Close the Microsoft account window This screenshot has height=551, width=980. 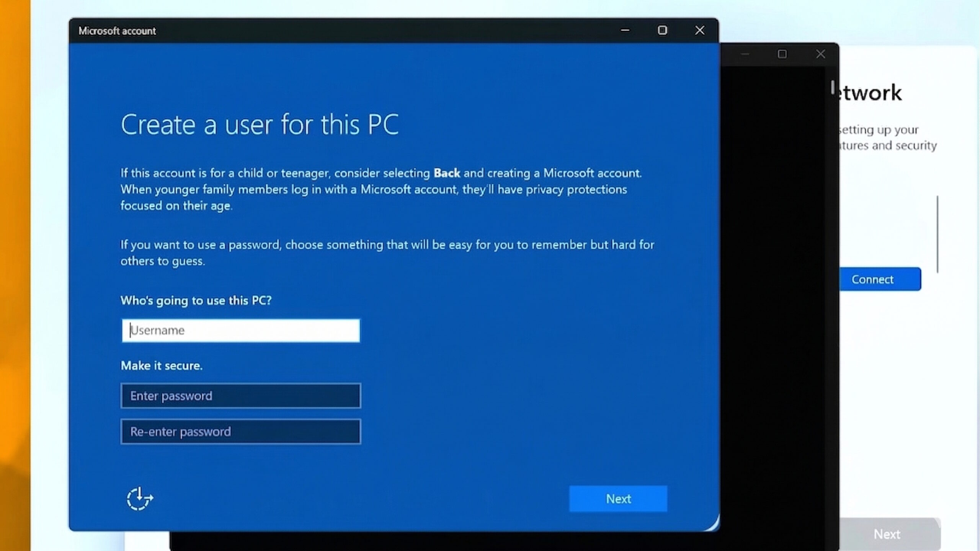click(700, 30)
